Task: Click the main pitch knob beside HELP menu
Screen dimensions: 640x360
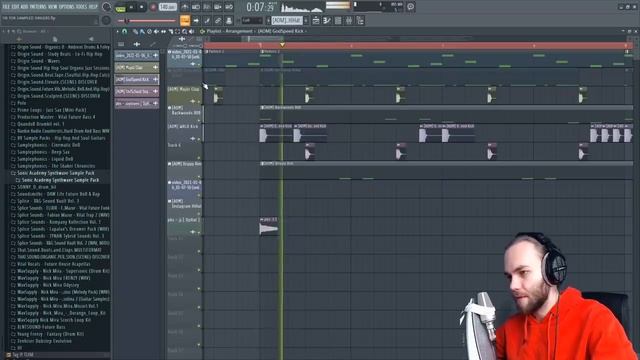Action: (107, 7)
